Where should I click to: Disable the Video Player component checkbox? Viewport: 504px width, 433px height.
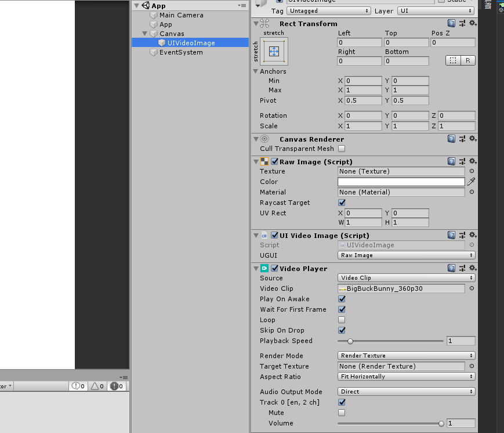point(274,268)
